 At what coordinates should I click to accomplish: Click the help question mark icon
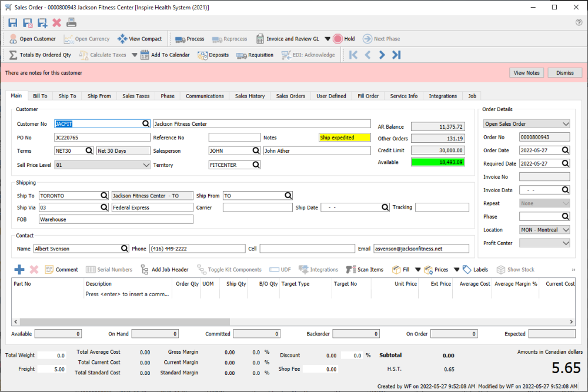579,22
